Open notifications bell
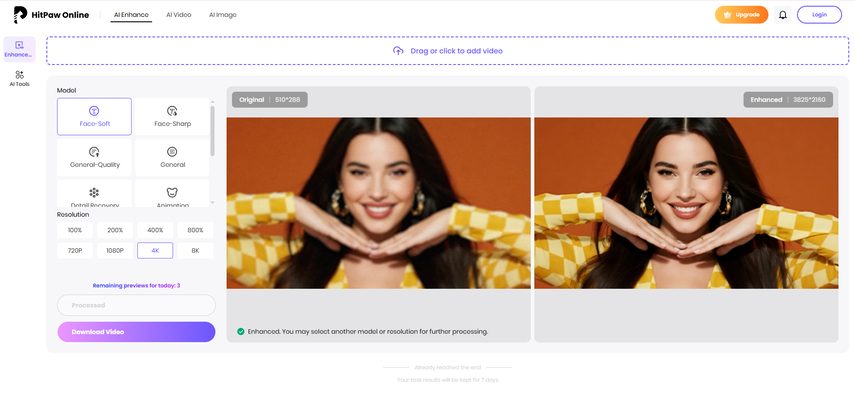 [x=782, y=15]
